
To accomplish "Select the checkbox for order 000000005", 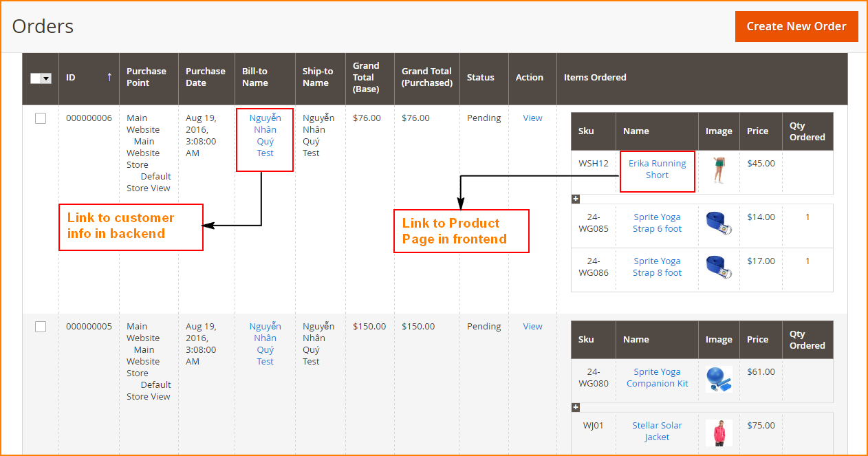I will pyautogui.click(x=41, y=326).
